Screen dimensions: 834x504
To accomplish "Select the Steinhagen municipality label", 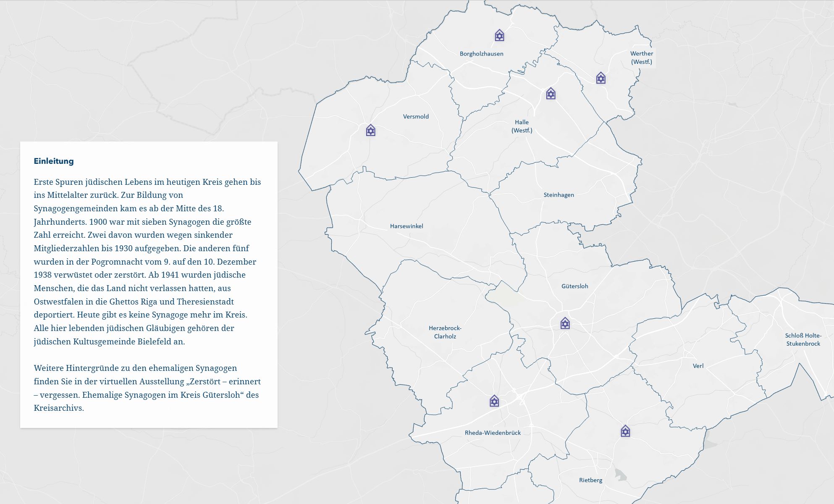I will click(559, 195).
